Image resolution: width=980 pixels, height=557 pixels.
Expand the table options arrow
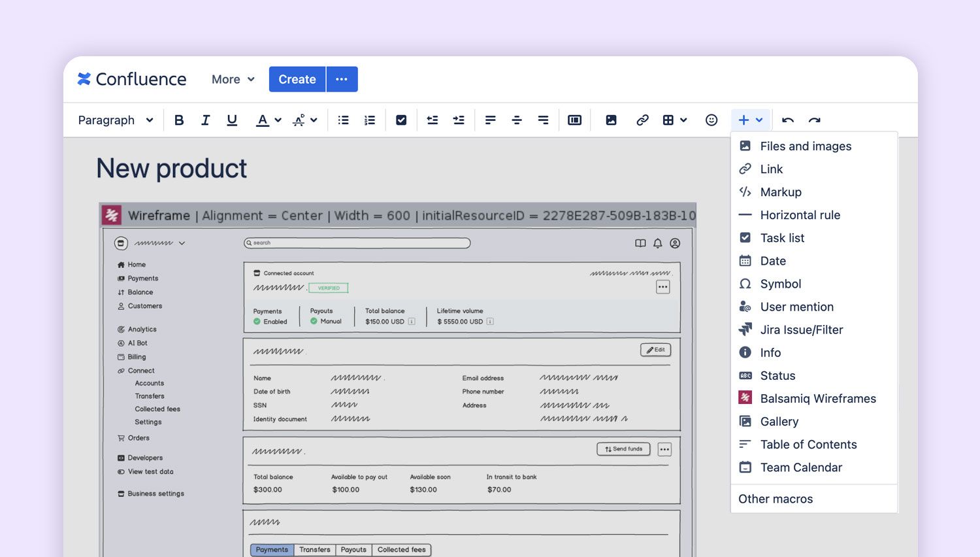(683, 120)
